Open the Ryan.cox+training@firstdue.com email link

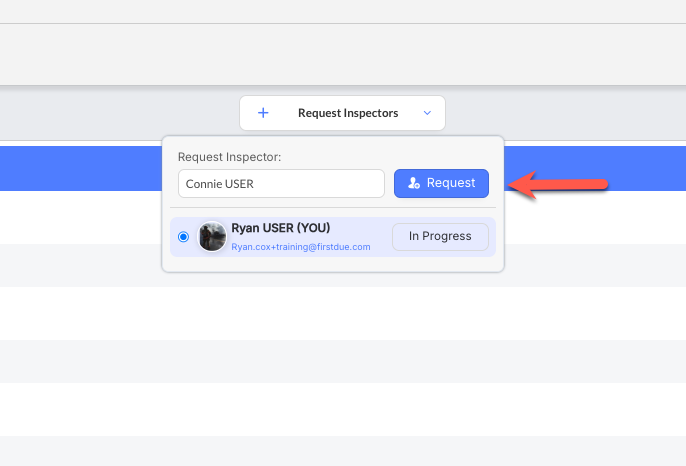coord(301,246)
